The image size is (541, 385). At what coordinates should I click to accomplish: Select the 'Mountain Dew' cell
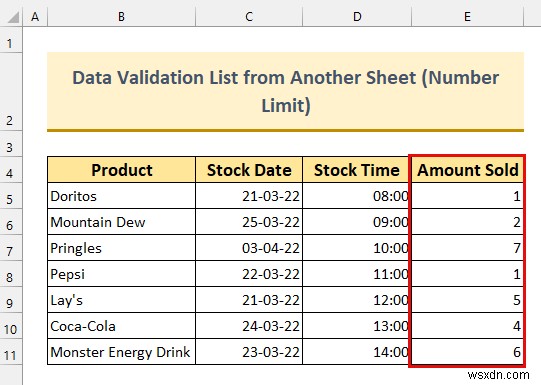pos(121,222)
